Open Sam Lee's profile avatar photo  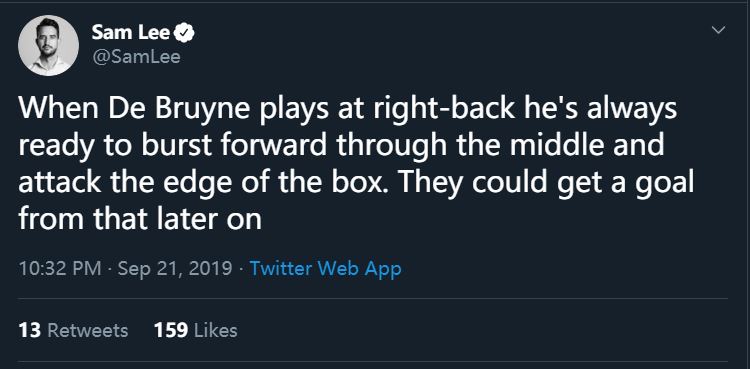point(48,45)
